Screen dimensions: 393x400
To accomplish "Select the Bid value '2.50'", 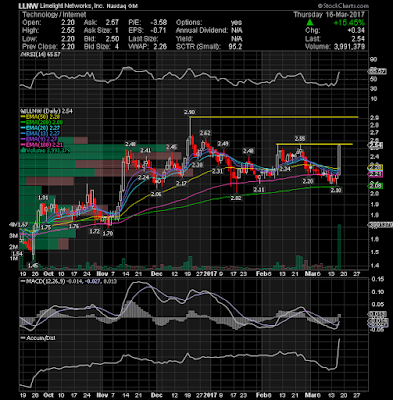I will coord(112,39).
